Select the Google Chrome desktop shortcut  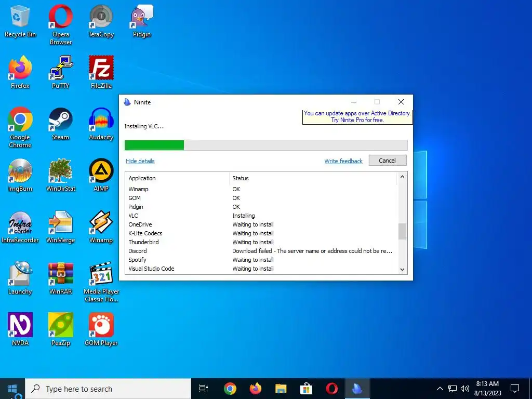click(20, 128)
